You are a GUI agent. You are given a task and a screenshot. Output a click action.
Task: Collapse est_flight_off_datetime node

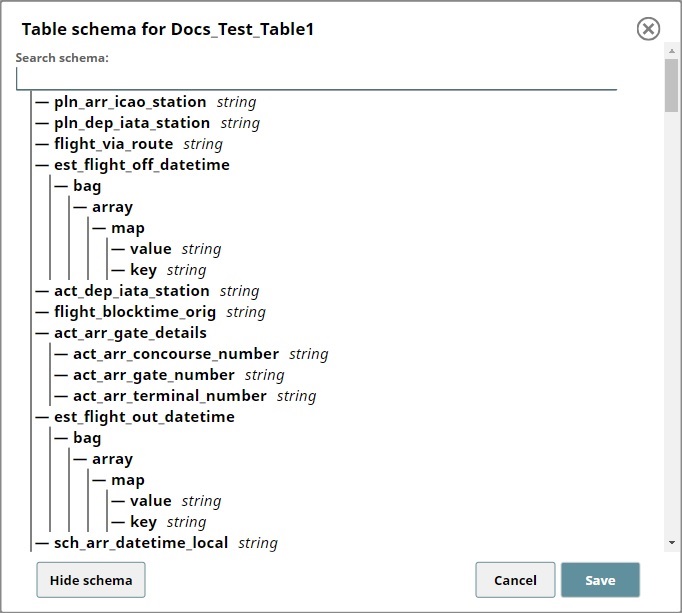click(x=141, y=165)
